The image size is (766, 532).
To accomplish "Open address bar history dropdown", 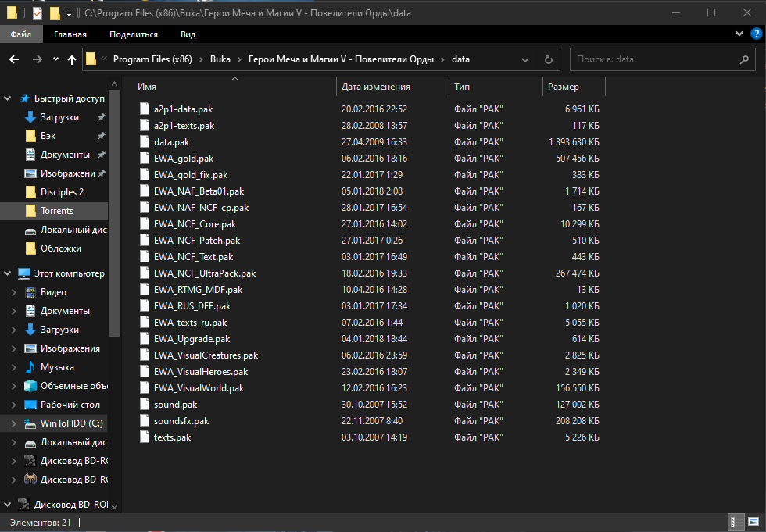I will pyautogui.click(x=525, y=59).
